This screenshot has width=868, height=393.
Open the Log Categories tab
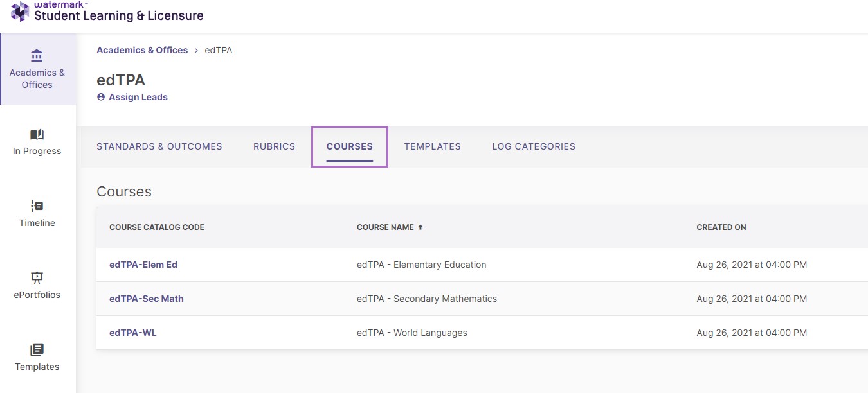[534, 146]
